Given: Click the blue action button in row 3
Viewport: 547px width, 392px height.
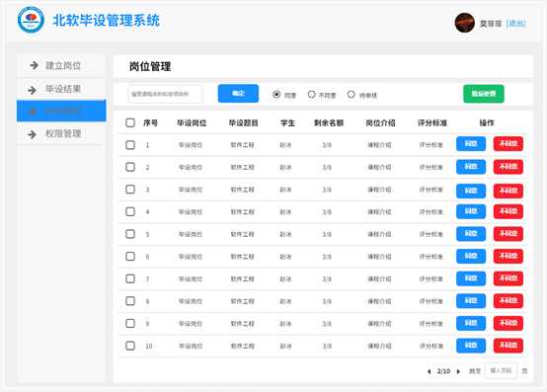Looking at the screenshot, I should 471,191.
